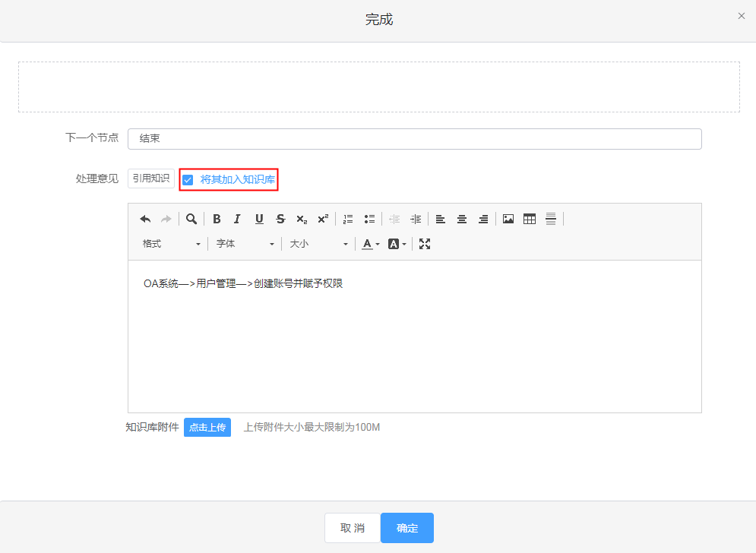
Task: Center align the text
Action: [461, 219]
